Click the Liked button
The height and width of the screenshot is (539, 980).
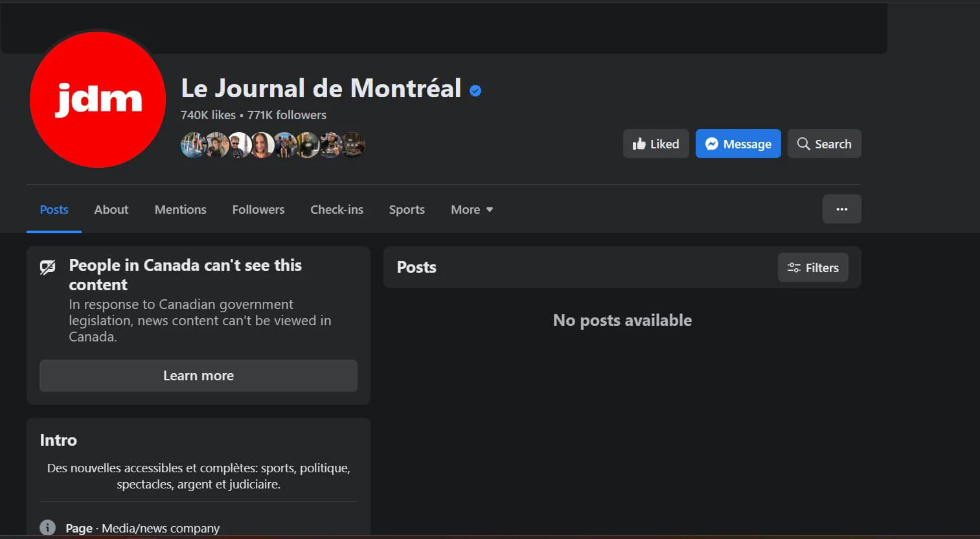[x=655, y=144]
